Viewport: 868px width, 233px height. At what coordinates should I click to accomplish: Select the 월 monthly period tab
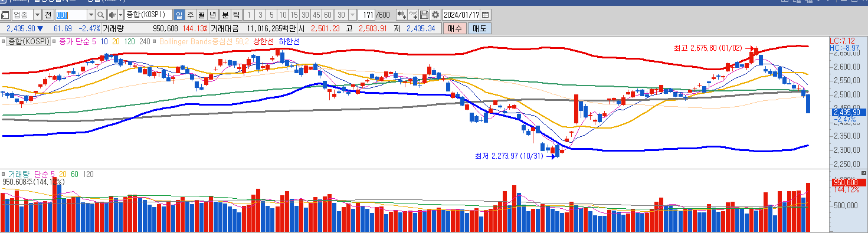[202, 15]
